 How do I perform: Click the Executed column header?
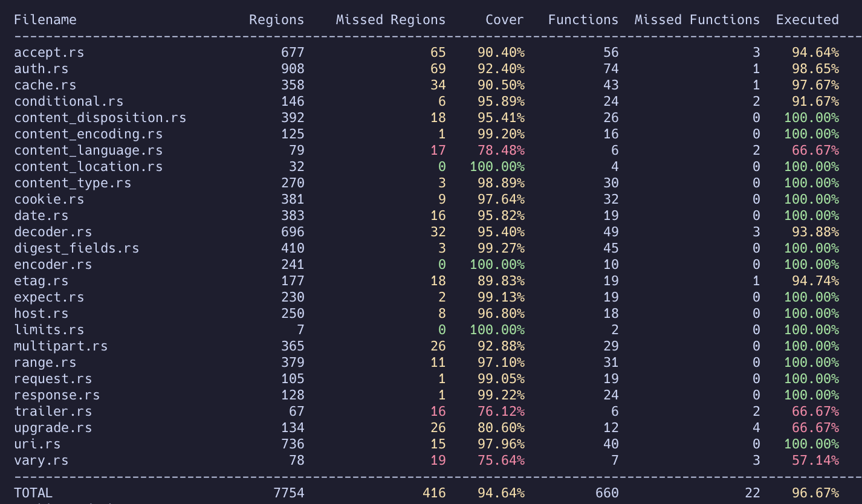(808, 20)
